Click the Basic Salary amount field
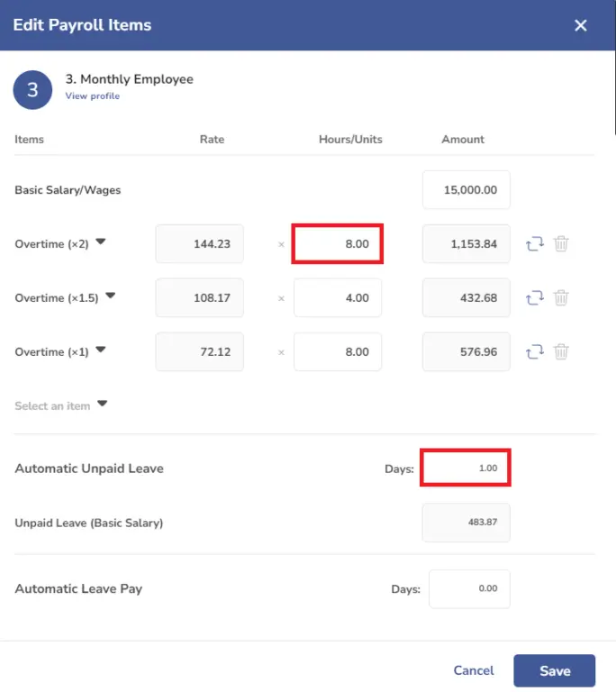 click(x=467, y=190)
